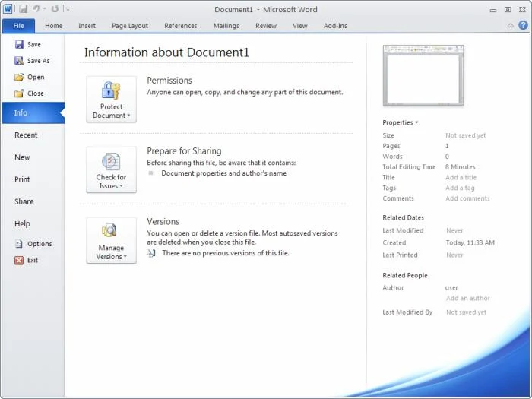Customize Quick Access Toolbar dropdown arrow
532x399 pixels.
68,9
